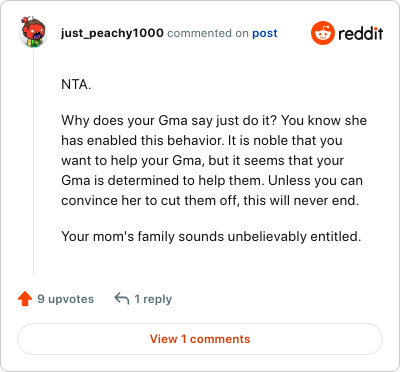Click the reply arrow icon
The width and height of the screenshot is (400, 372).
[122, 299]
